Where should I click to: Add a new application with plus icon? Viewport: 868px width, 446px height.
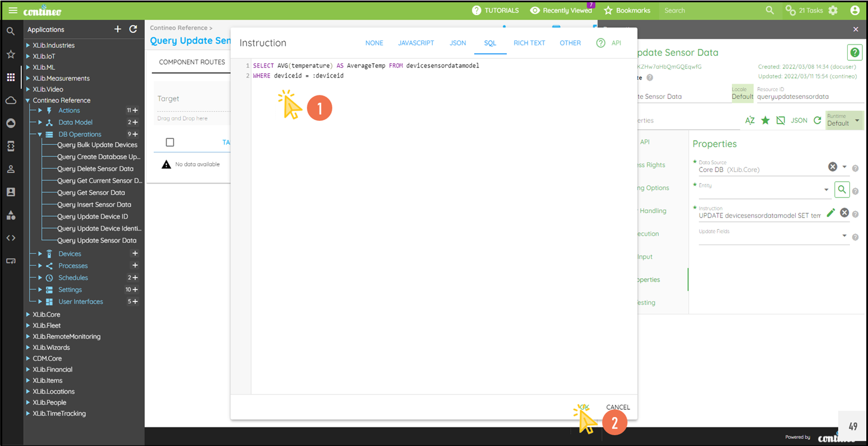118,29
